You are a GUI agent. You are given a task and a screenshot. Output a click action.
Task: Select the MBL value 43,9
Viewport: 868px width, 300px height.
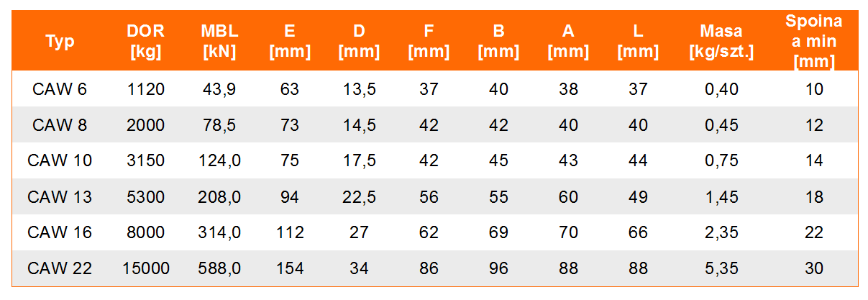point(219,89)
